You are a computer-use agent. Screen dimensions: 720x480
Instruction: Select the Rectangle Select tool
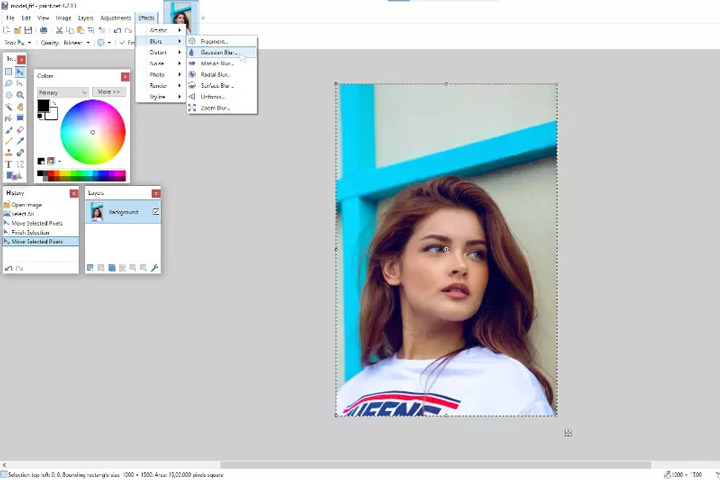[8, 72]
